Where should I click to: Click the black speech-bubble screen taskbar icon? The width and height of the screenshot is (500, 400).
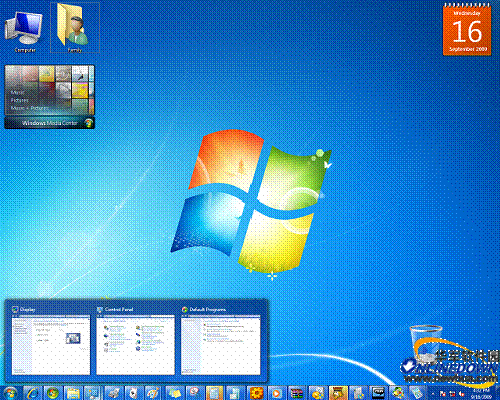tap(379, 393)
